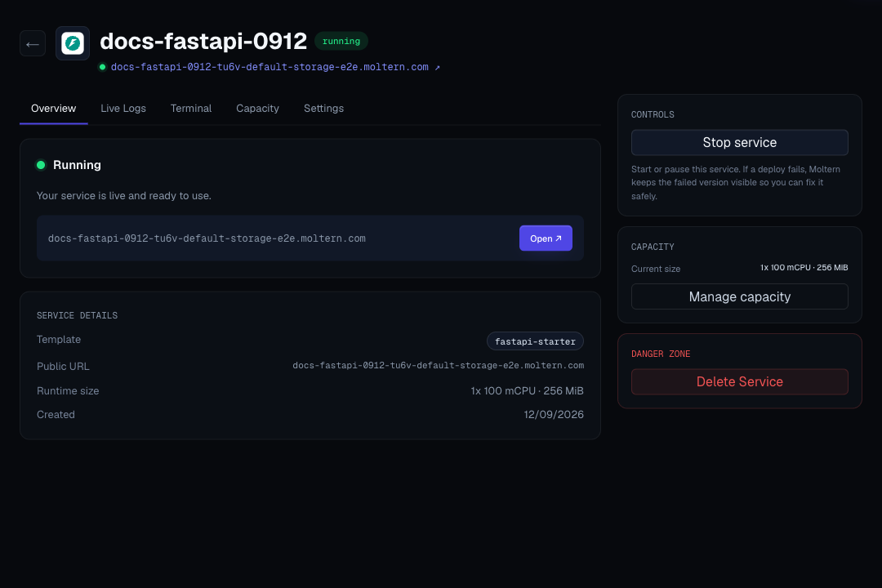Open the Live Logs tab
The image size is (882, 588).
point(123,109)
